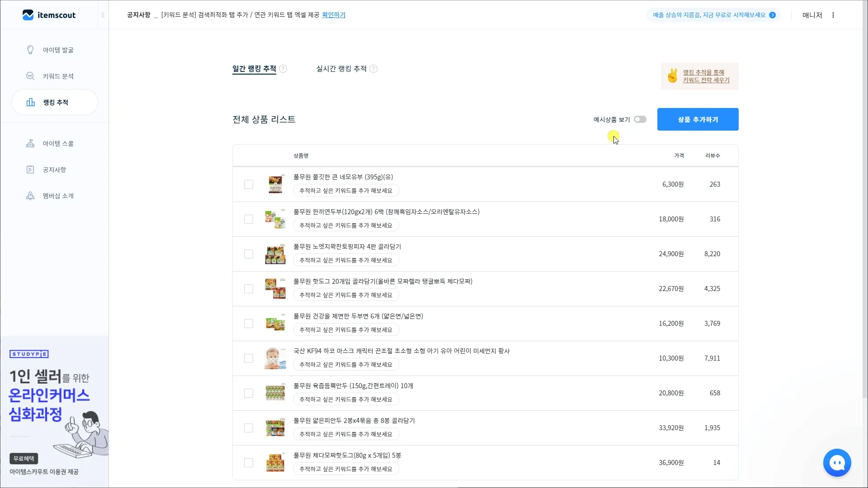Image resolution: width=868 pixels, height=488 pixels.
Task: Click the 멤버십 소개 rocket icon
Action: [30, 196]
